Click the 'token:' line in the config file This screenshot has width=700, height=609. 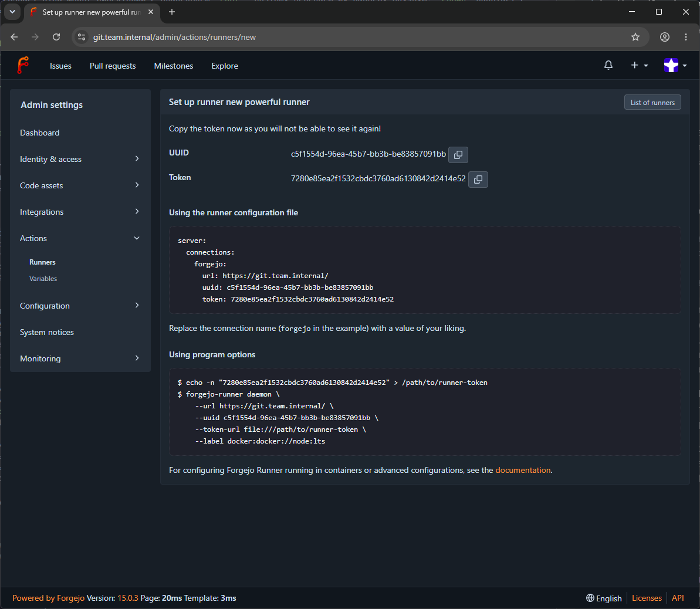297,299
